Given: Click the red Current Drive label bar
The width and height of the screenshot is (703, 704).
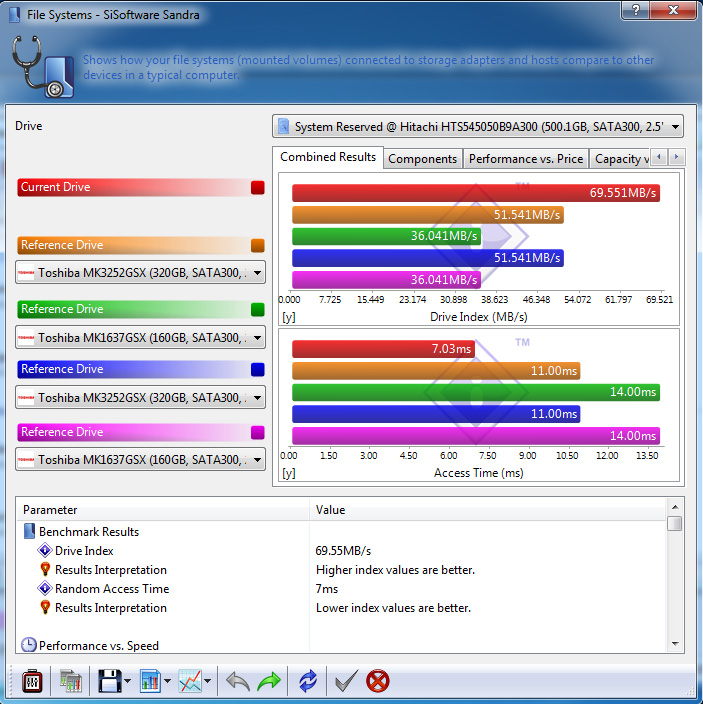Looking at the screenshot, I should coord(141,187).
